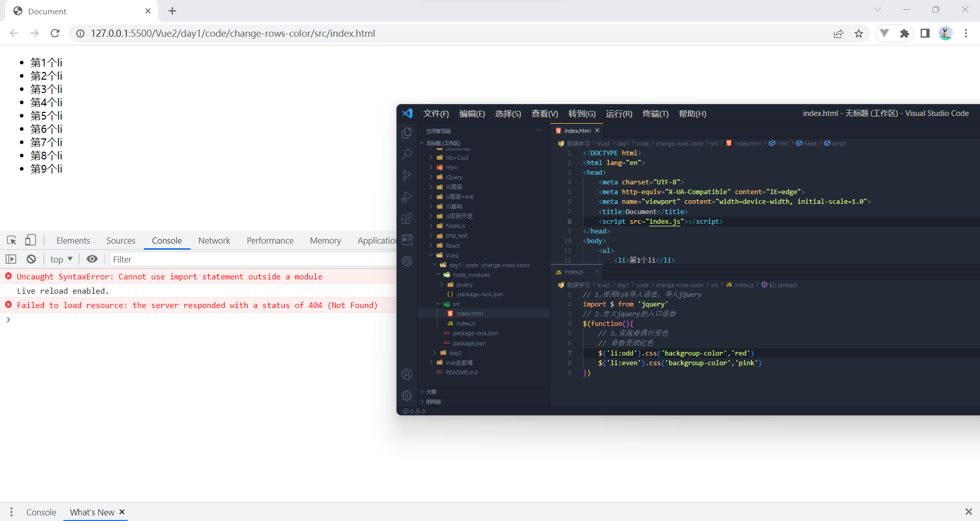Screen dimensions: 980x521
Task: Click the Accounts icon in VS Code activity bar
Action: tap(407, 374)
